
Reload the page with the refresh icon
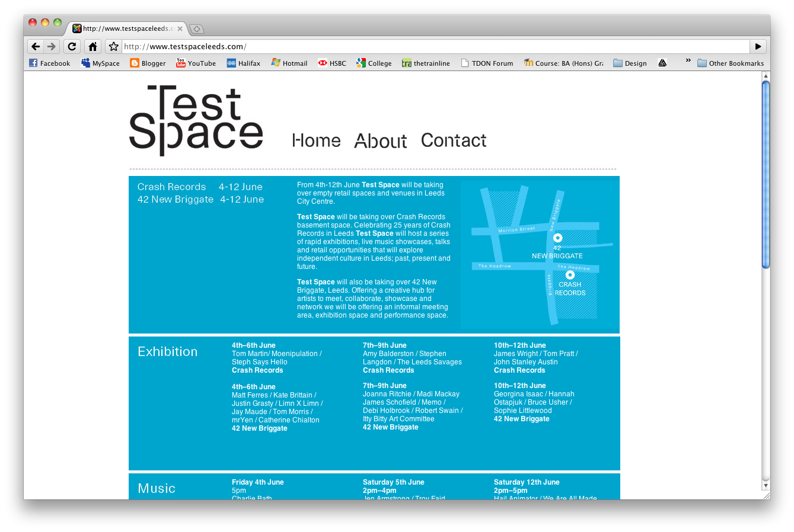coord(72,46)
